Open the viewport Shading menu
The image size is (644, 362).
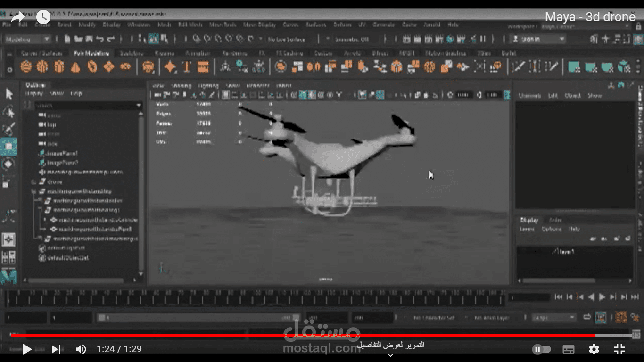pos(181,86)
